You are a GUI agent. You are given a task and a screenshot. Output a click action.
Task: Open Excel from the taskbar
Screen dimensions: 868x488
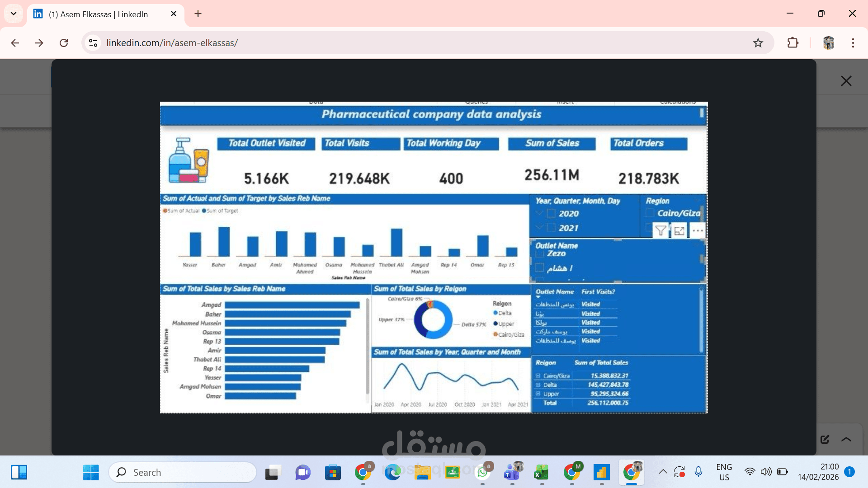(x=541, y=473)
